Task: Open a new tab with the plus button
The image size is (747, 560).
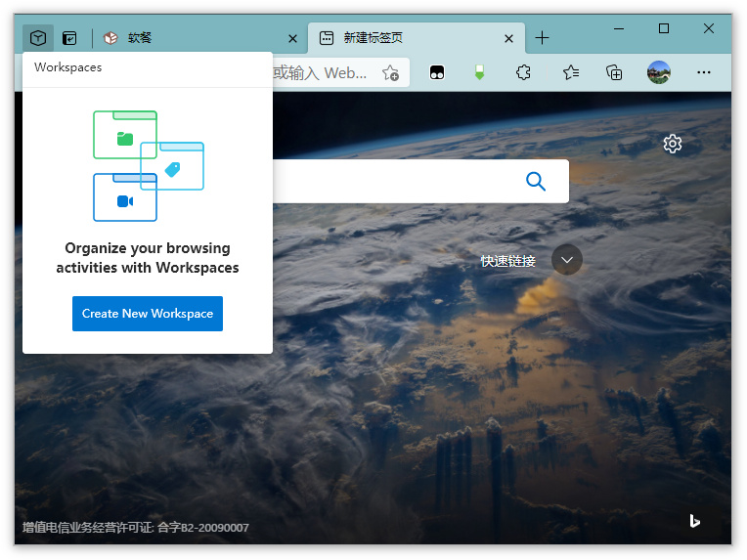Action: 543,38
